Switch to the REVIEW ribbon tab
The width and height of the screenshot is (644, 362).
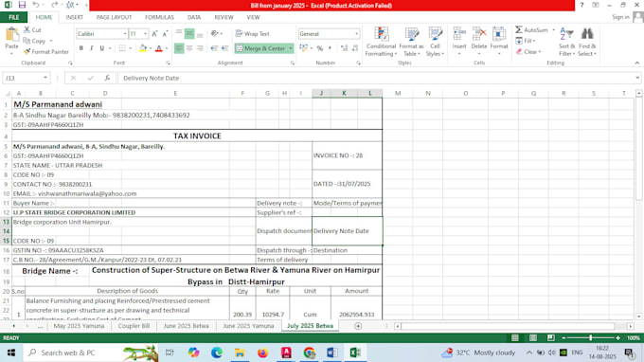coord(224,17)
